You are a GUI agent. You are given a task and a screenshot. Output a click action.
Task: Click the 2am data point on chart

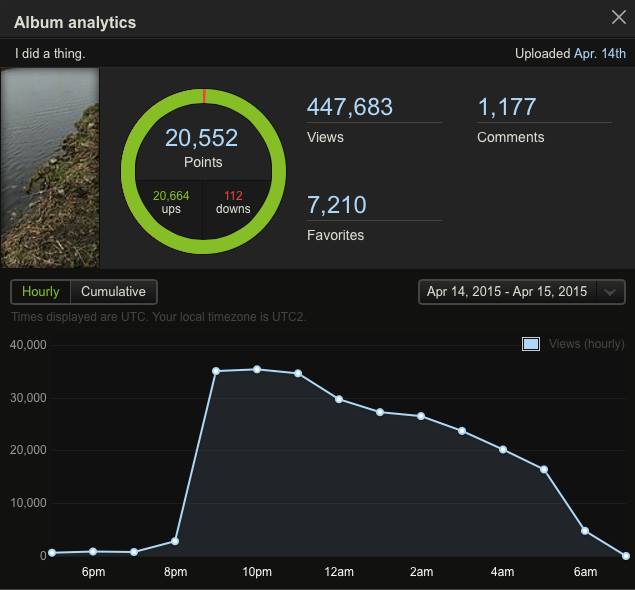click(x=421, y=416)
